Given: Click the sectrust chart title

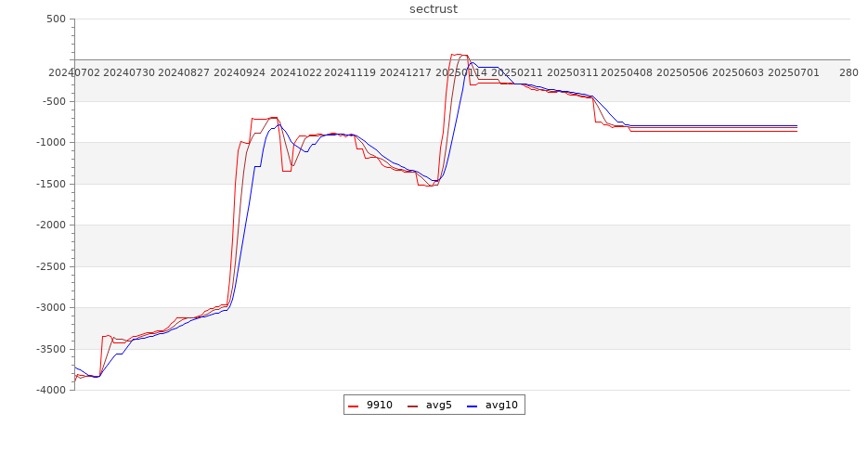Looking at the screenshot, I should click(434, 9).
